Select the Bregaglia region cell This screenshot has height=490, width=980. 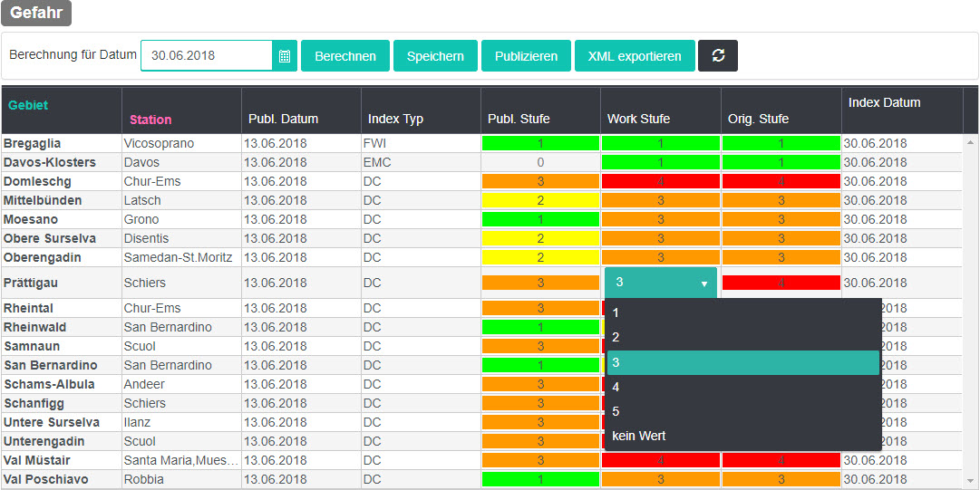click(62, 144)
